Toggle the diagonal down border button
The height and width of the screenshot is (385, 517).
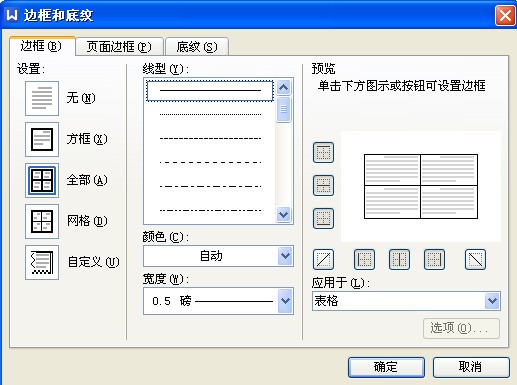click(475, 259)
